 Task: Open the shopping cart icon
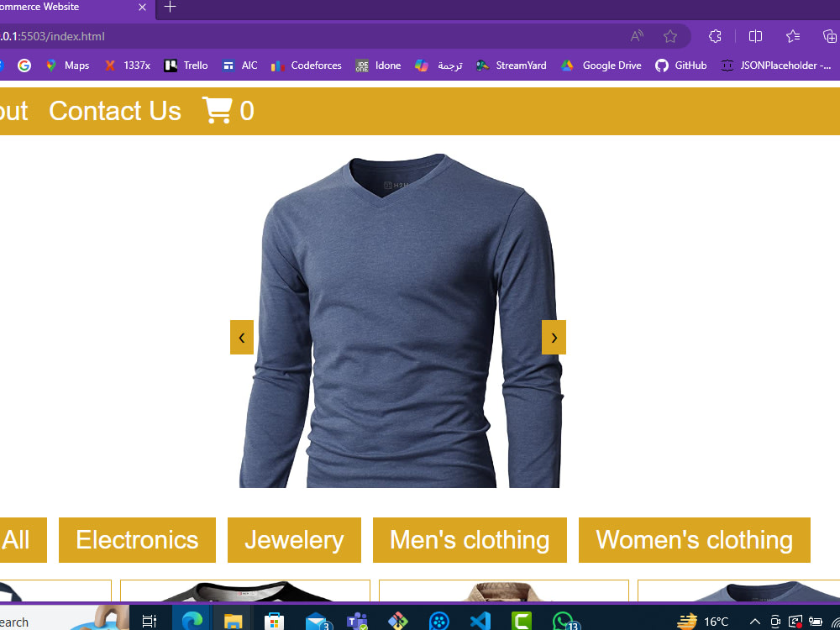coord(217,110)
